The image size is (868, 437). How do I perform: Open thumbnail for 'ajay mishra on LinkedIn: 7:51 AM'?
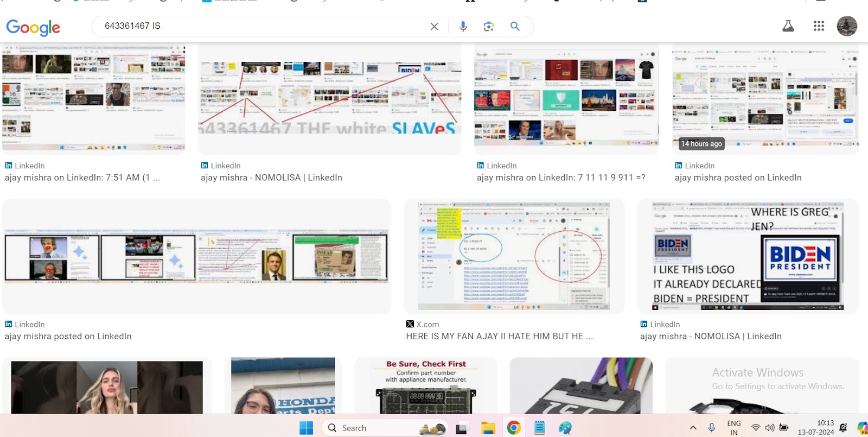(x=94, y=98)
